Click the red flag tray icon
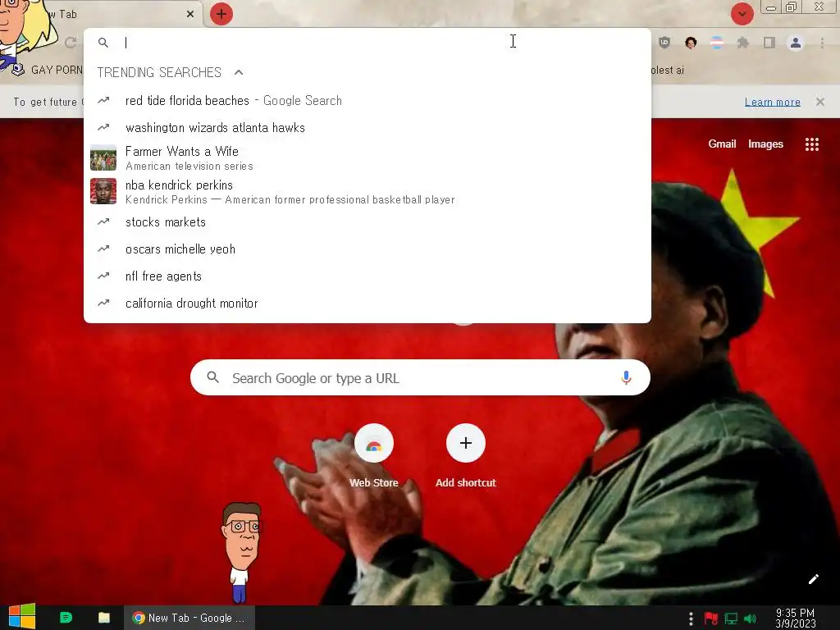The image size is (840, 630). 711,619
